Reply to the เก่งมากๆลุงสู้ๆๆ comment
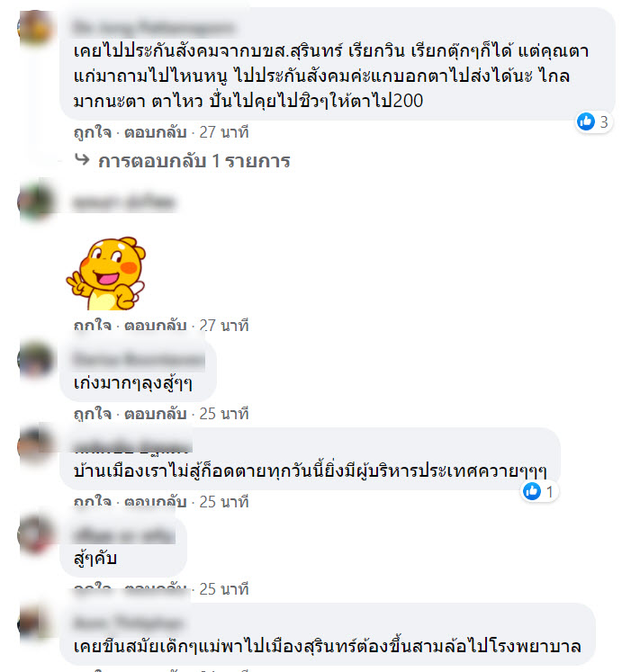 (x=156, y=414)
